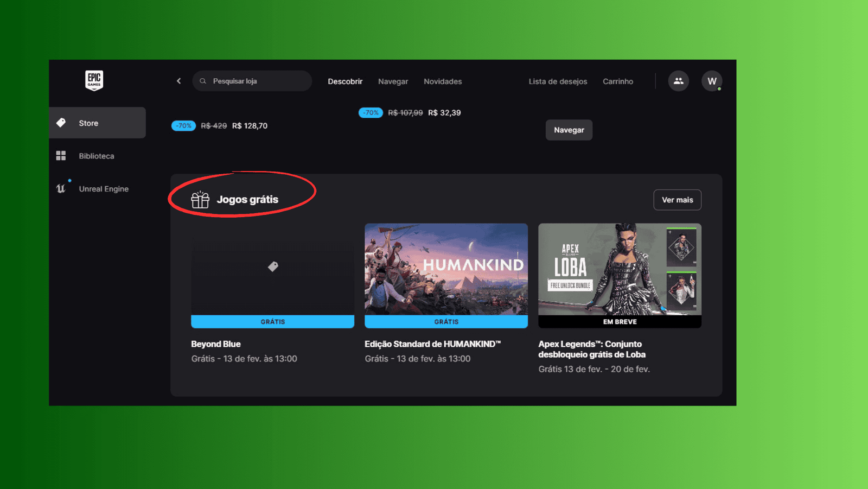The width and height of the screenshot is (868, 489).
Task: Open the HUMANKIND game thumbnail
Action: coord(446,269)
